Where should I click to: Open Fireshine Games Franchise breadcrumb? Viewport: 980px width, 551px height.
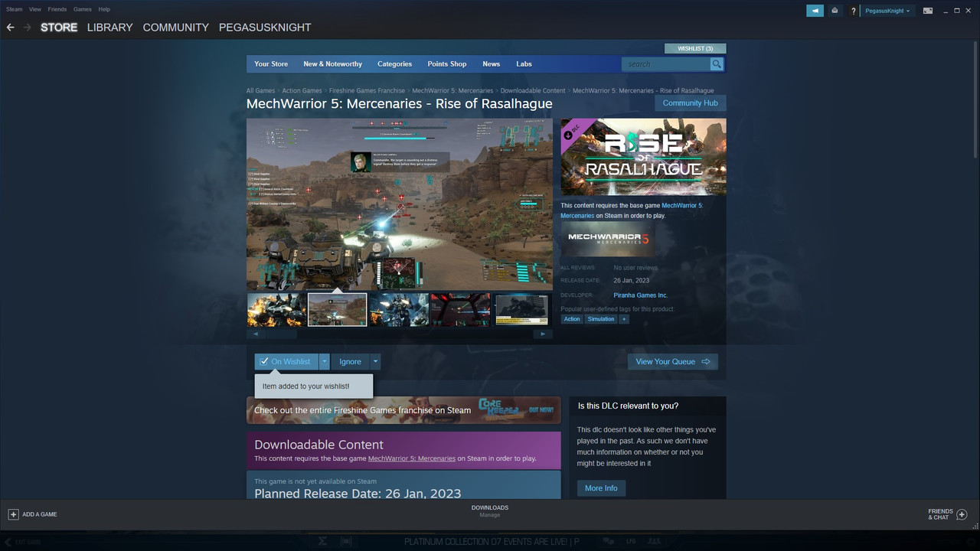click(x=367, y=91)
